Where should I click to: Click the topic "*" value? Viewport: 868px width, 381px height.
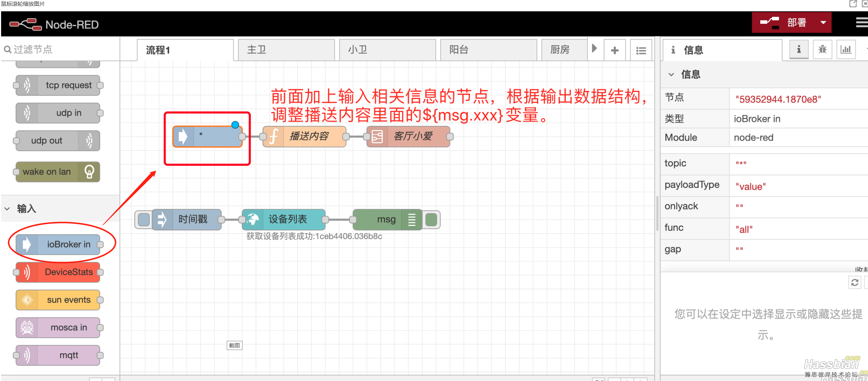(x=741, y=163)
